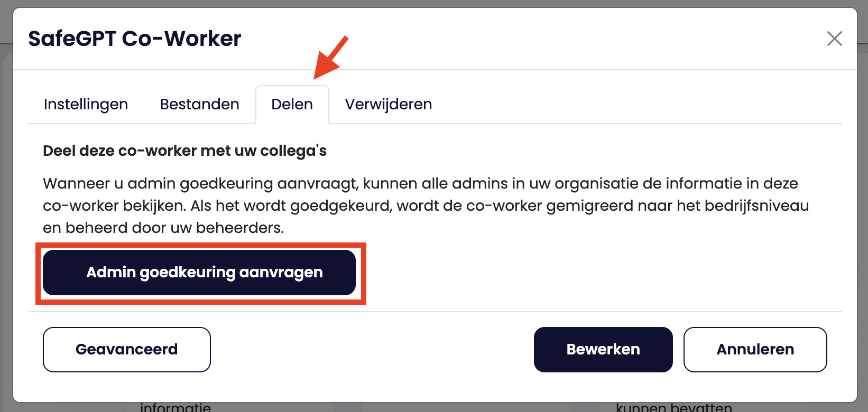The width and height of the screenshot is (868, 412).
Task: Click the divider line above footer buttons
Action: (435, 312)
